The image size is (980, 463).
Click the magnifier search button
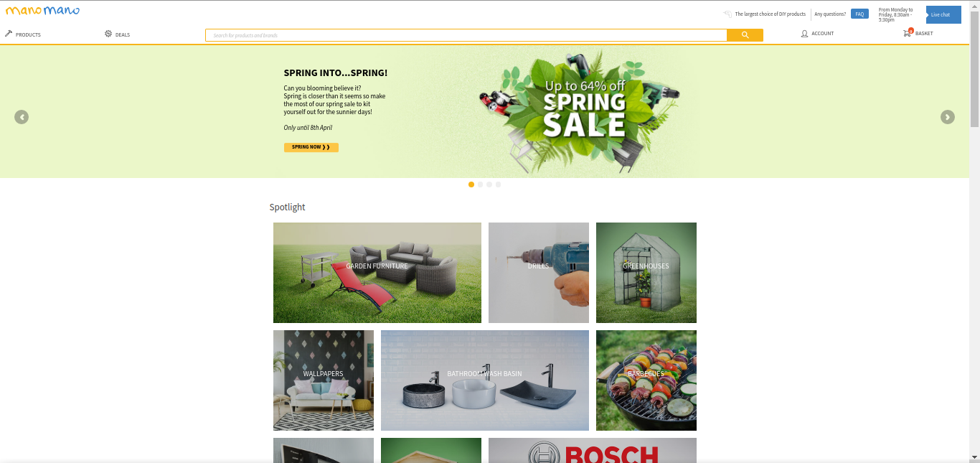[x=745, y=35]
